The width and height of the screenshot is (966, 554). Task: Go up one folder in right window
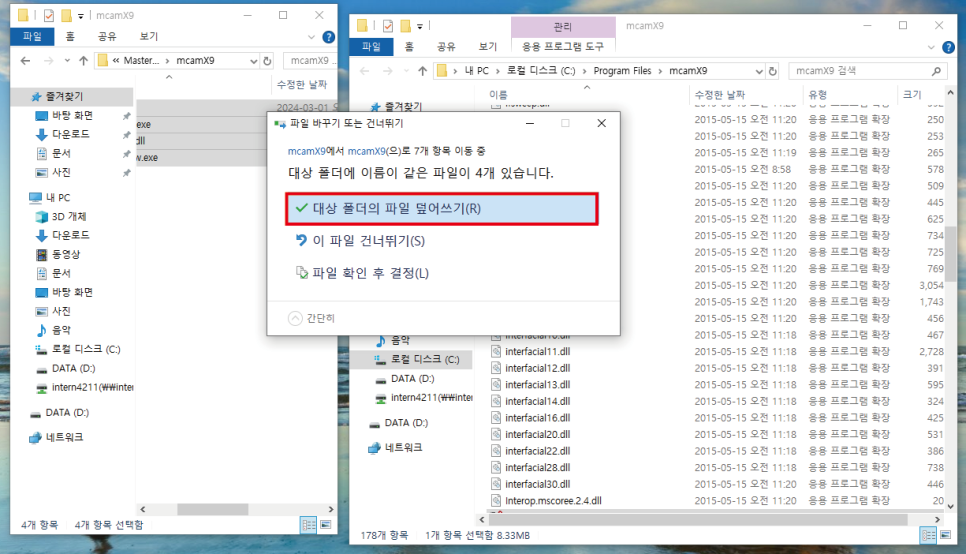(422, 71)
